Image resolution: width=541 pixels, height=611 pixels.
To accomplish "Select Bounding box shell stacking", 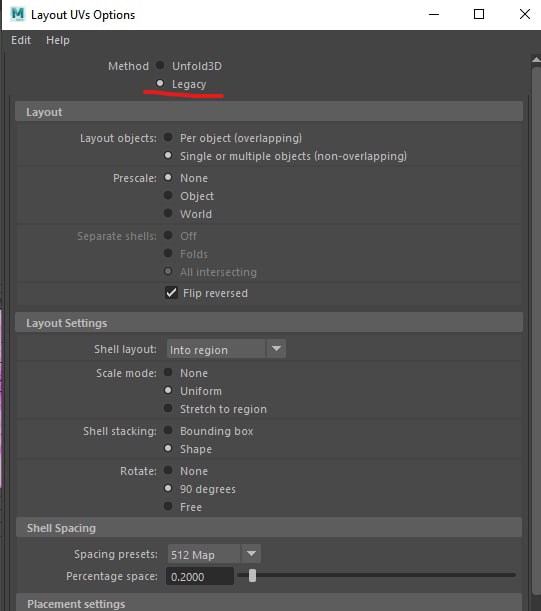I will pos(168,430).
